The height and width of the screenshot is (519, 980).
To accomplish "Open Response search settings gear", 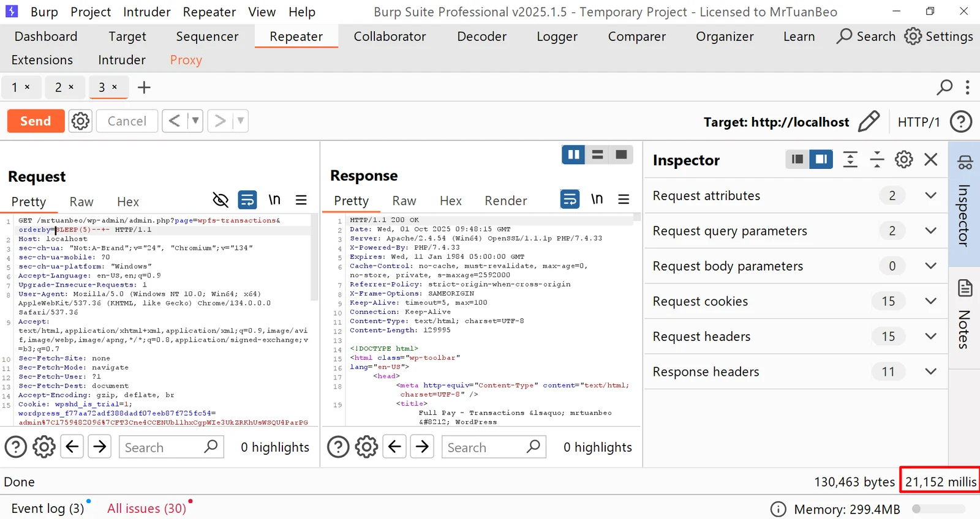I will [367, 447].
